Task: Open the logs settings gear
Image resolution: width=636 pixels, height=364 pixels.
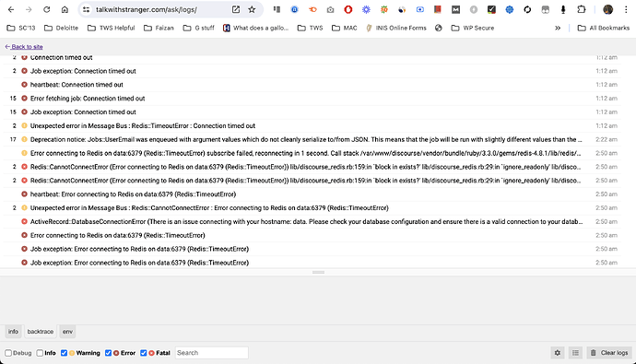Action: tap(558, 353)
